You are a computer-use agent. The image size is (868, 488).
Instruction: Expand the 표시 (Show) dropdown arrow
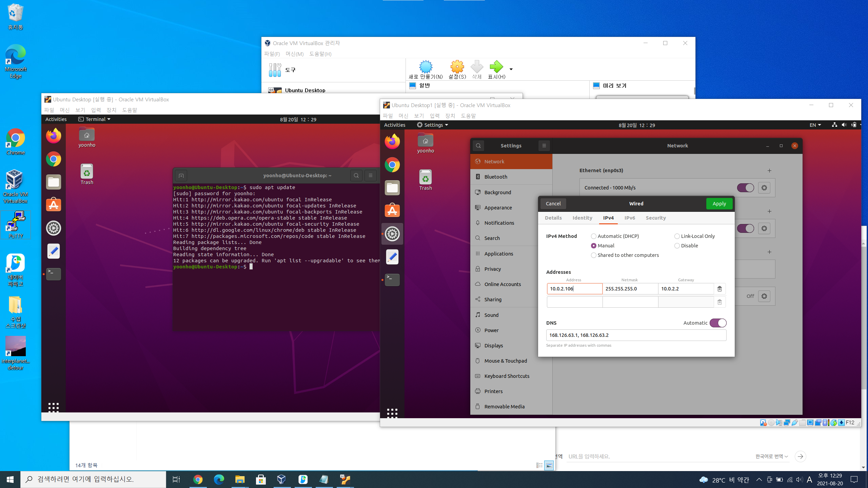pyautogui.click(x=511, y=69)
